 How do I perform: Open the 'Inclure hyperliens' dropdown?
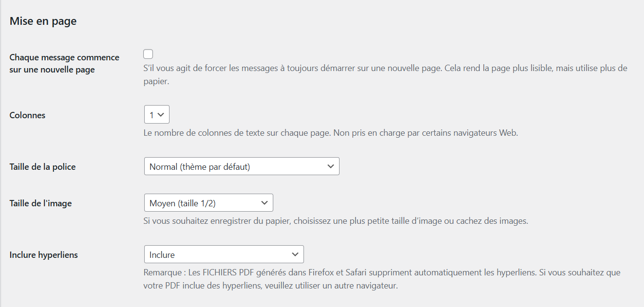pos(224,254)
